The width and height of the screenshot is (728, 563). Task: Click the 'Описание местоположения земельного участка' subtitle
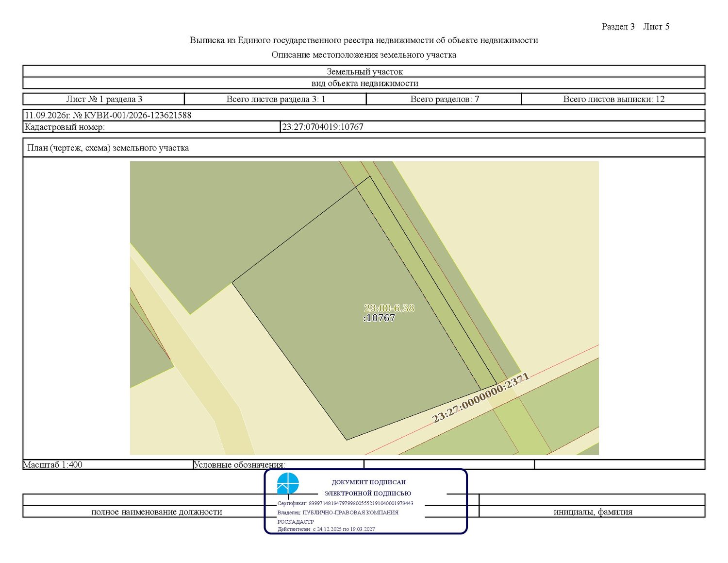pos(364,55)
